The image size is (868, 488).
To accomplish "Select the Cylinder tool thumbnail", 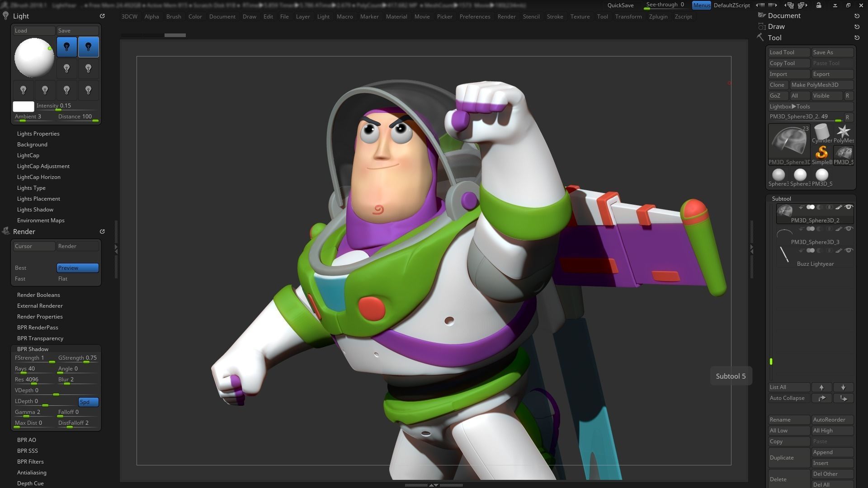I will (821, 134).
